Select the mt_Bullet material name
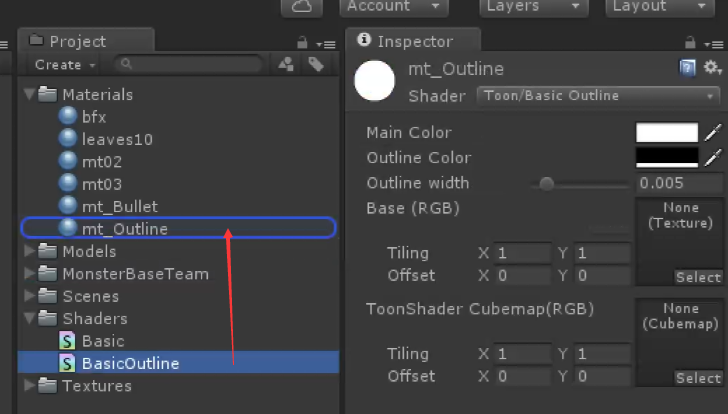Image resolution: width=728 pixels, height=414 pixels. [120, 207]
